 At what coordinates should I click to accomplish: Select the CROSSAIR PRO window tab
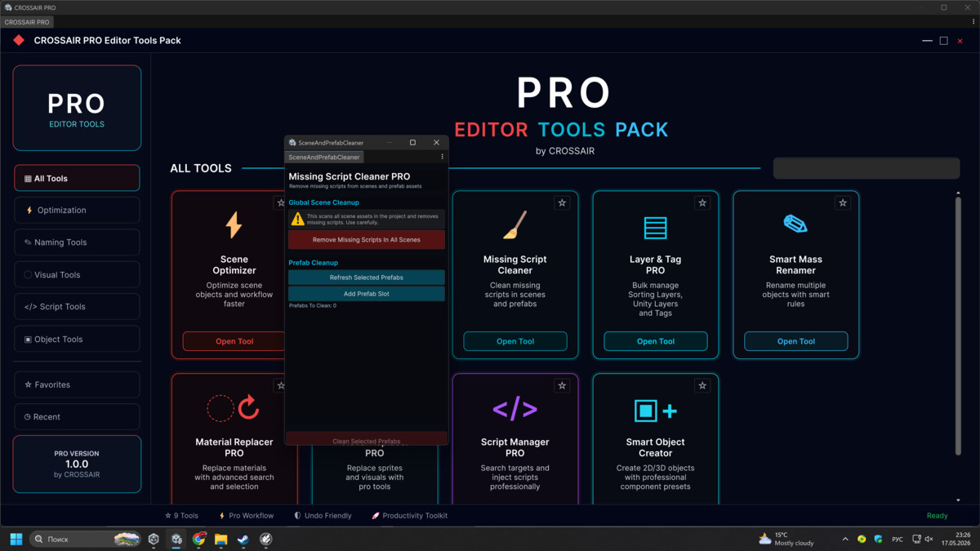27,22
